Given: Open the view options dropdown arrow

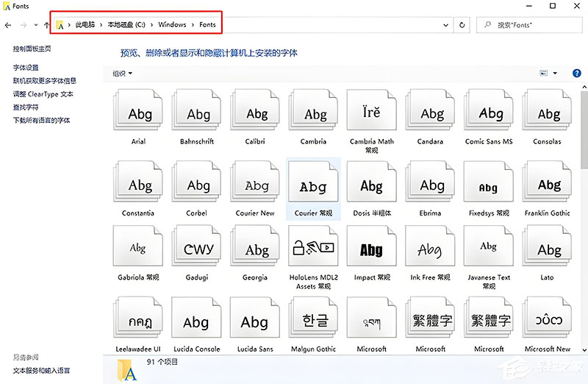Looking at the screenshot, I should click(555, 74).
